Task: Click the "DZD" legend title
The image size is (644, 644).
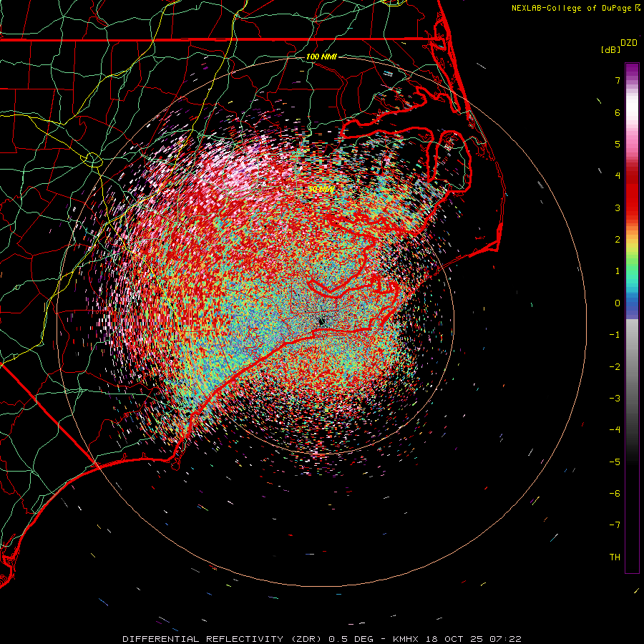Action: pos(629,43)
